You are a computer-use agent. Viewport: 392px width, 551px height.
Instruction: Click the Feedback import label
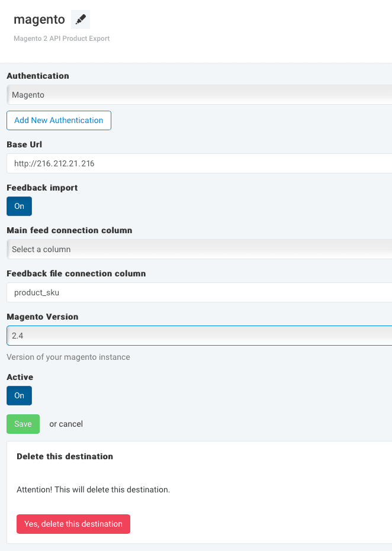(x=42, y=188)
